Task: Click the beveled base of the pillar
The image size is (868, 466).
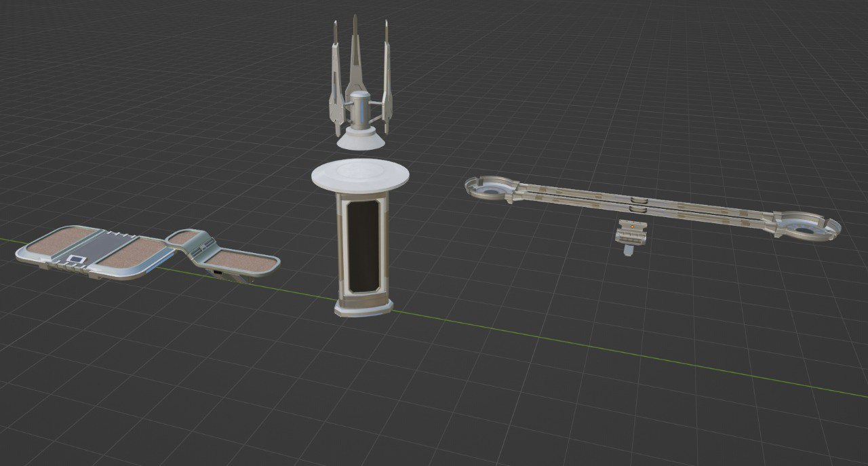Action: [363, 307]
